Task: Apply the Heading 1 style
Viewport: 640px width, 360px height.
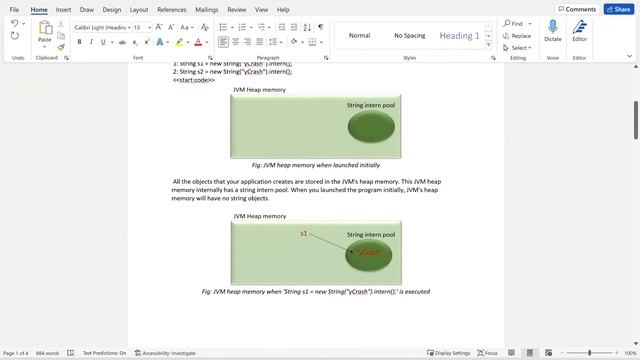Action: 459,36
